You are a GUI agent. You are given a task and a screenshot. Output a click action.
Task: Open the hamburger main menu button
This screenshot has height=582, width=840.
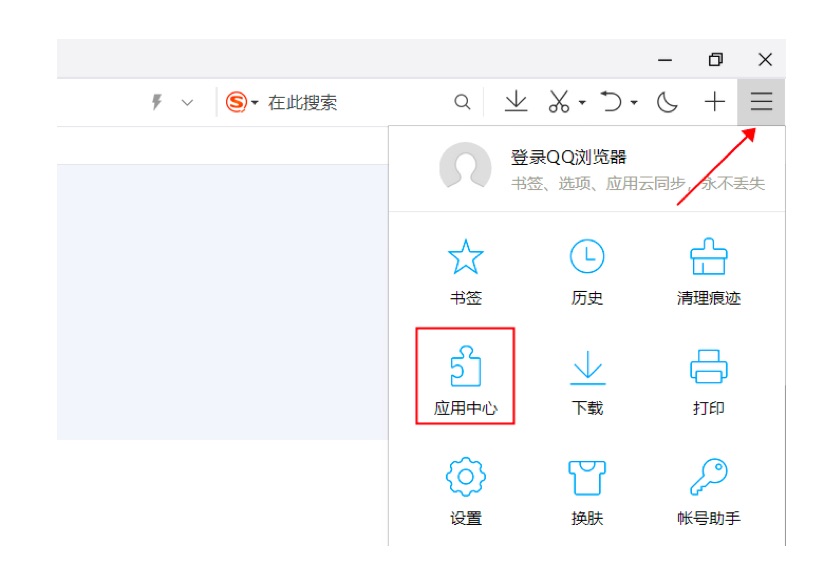point(761,102)
